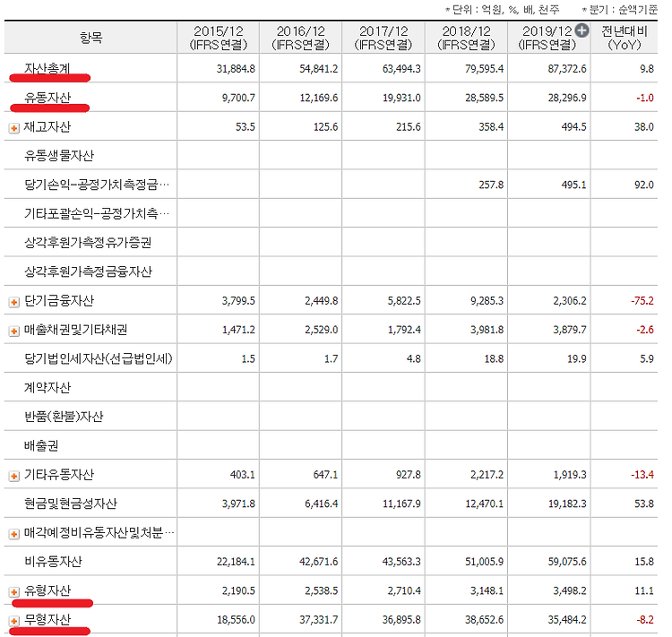Click the 87,372.6 total assets value
The width and height of the screenshot is (672, 637).
(567, 69)
